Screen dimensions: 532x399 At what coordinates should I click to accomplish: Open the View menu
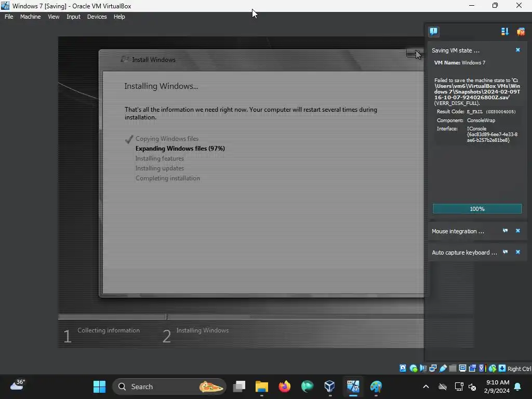54,17
